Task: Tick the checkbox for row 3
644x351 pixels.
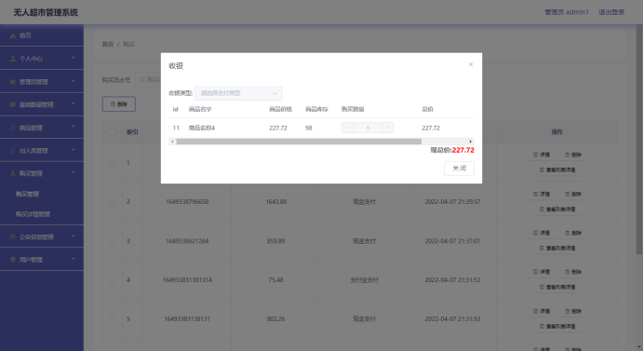Action: [112, 241]
